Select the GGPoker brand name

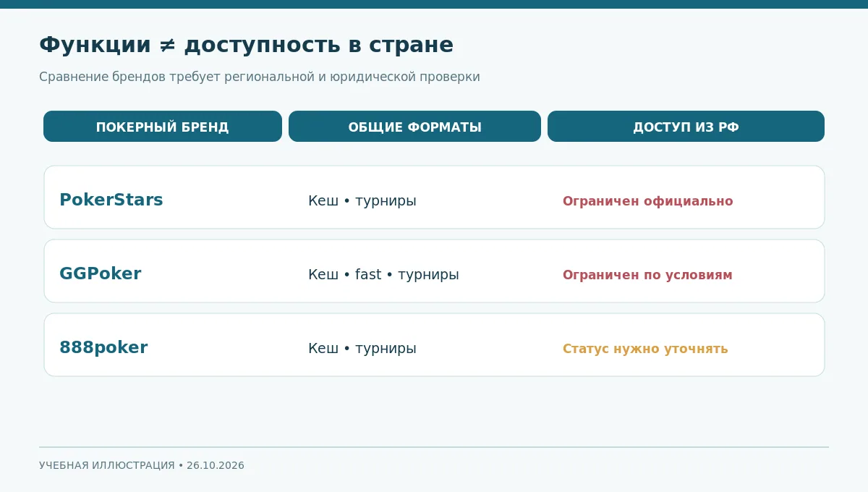[101, 274]
